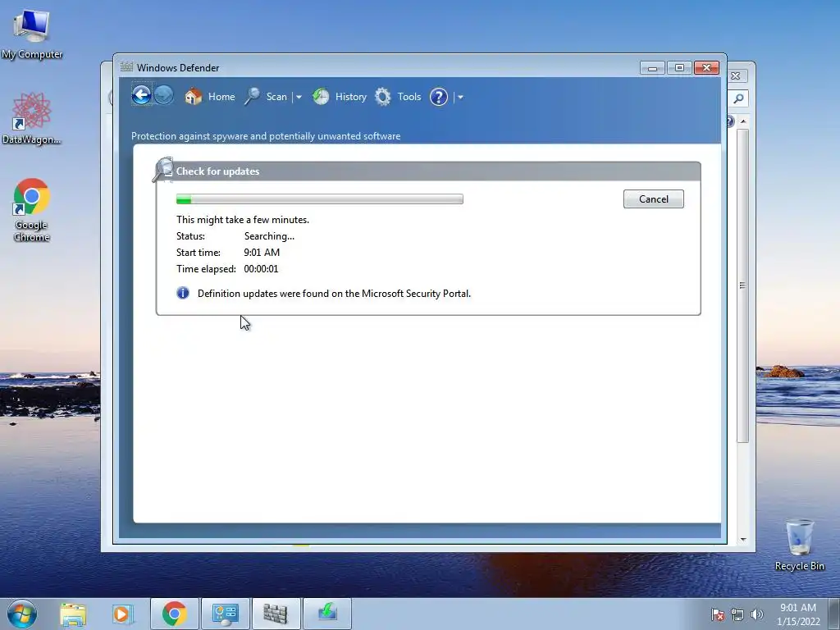Open the network tray icon
The width and height of the screenshot is (840, 630).
(x=737, y=614)
